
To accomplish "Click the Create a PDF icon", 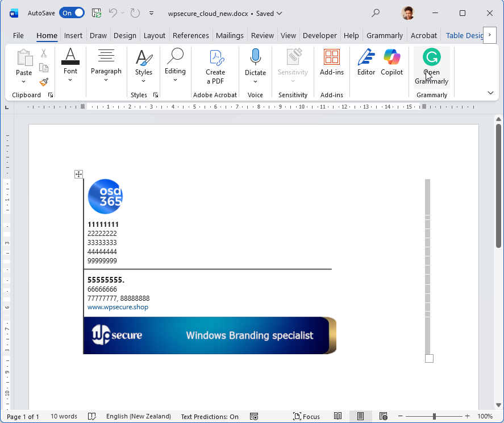I will (x=215, y=57).
